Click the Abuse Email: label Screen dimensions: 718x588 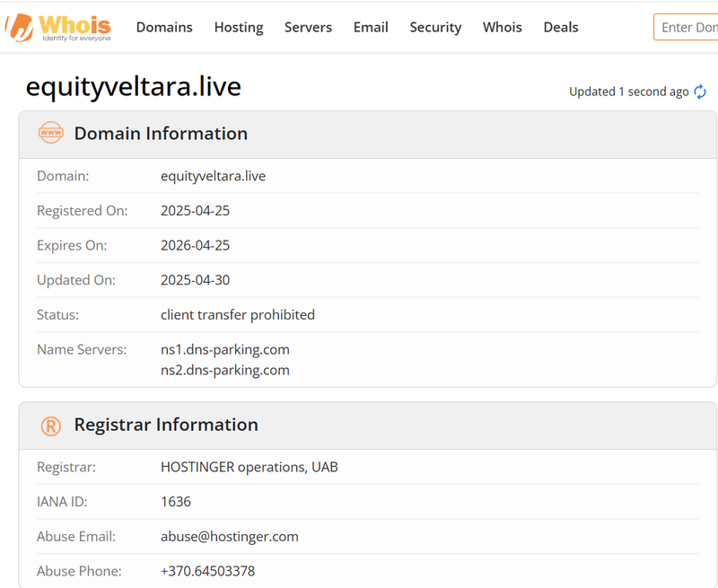[x=76, y=537]
